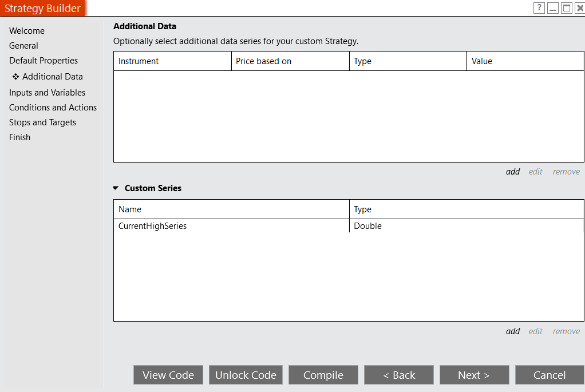Open the Welcome page
585x392 pixels.
coord(27,31)
